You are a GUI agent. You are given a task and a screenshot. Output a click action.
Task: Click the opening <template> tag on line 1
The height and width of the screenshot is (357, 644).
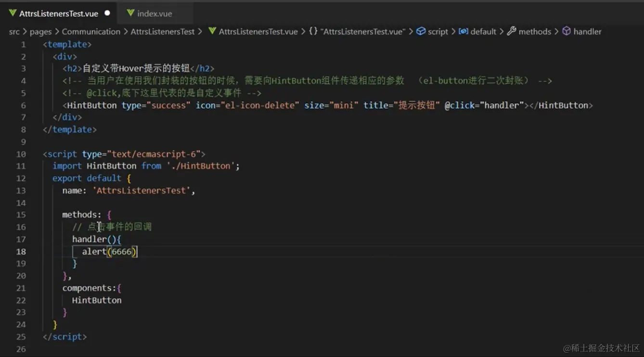pos(67,44)
